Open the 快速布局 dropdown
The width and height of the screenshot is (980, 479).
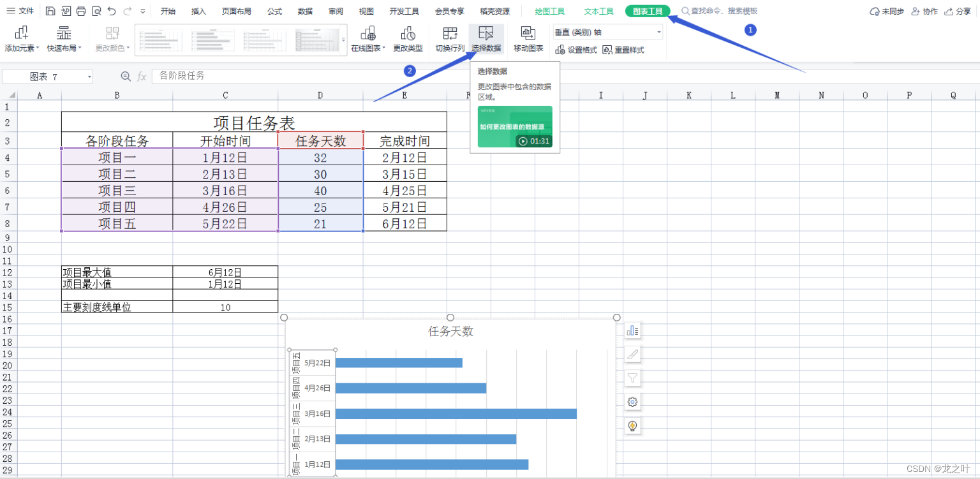click(64, 40)
